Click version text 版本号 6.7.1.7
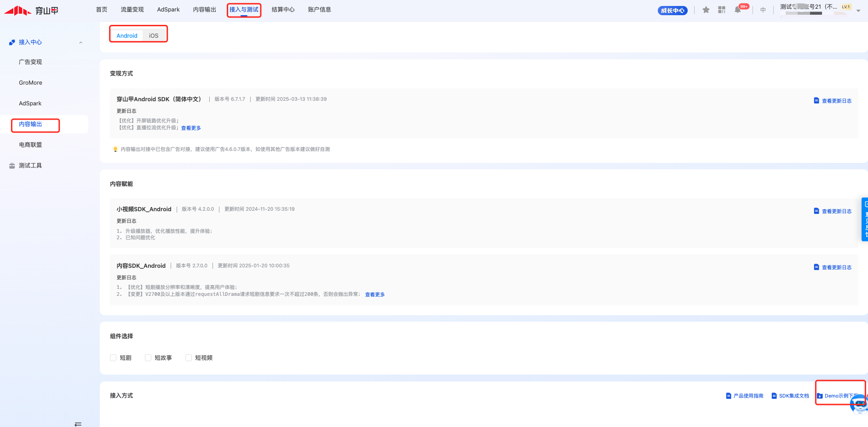 [230, 99]
